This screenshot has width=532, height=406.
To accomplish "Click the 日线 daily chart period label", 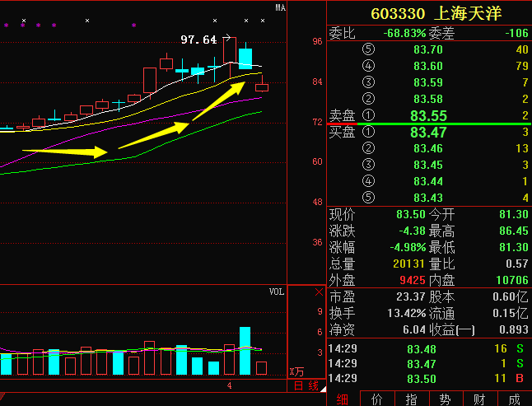I will coord(306,386).
